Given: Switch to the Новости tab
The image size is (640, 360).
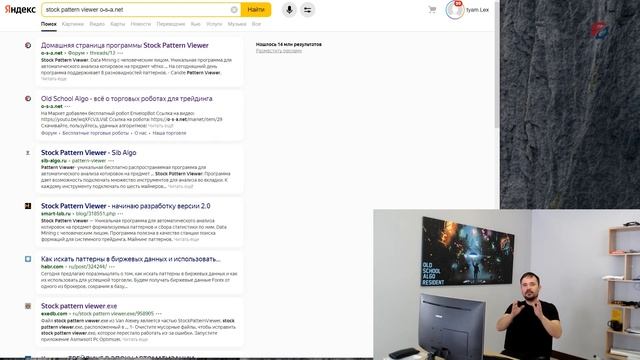Looking at the screenshot, I should (x=140, y=24).
